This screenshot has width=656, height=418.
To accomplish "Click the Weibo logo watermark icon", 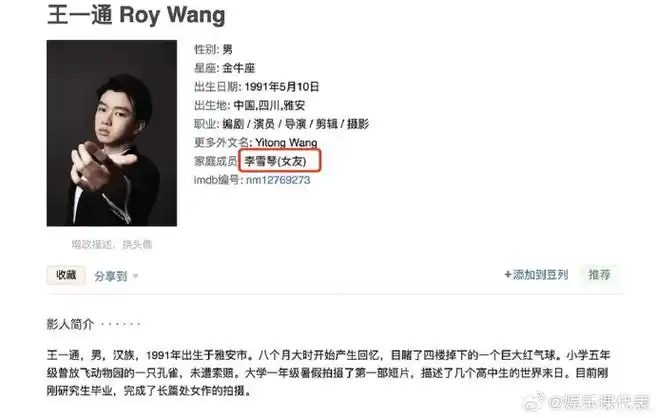I will point(535,402).
